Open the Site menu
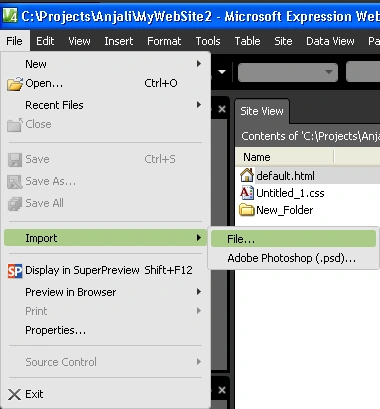This screenshot has width=380, height=409. 283,41
